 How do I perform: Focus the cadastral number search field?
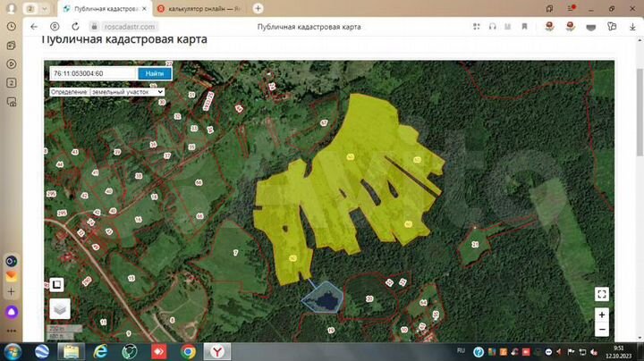click(x=93, y=73)
